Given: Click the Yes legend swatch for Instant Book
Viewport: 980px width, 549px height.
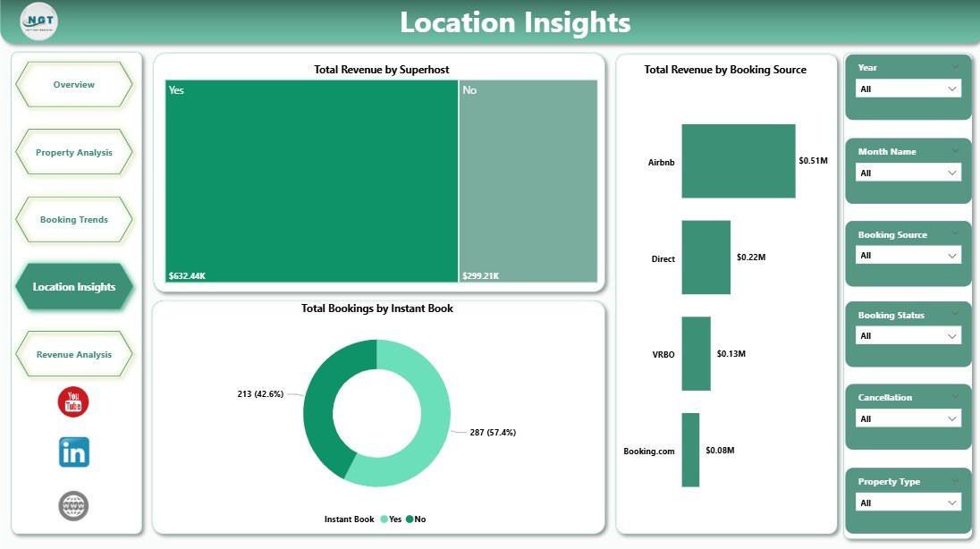Looking at the screenshot, I should coord(384,519).
